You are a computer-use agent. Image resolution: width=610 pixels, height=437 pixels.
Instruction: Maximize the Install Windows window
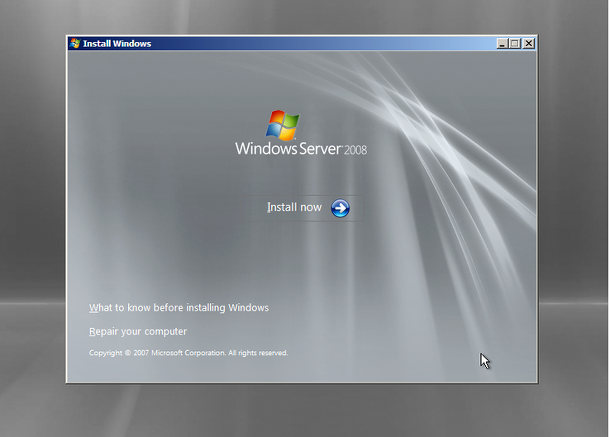[x=515, y=44]
